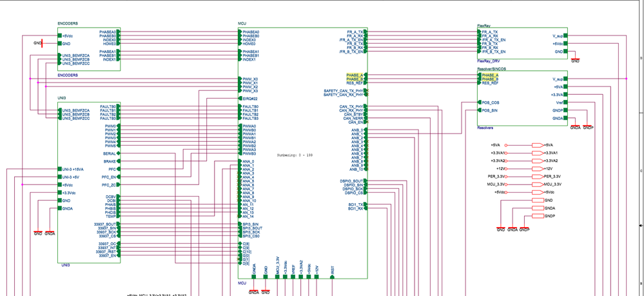The height and width of the screenshot is (296, 644).
Task: Click the EIRQ#22 pin on MCU block
Action: click(x=249, y=99)
